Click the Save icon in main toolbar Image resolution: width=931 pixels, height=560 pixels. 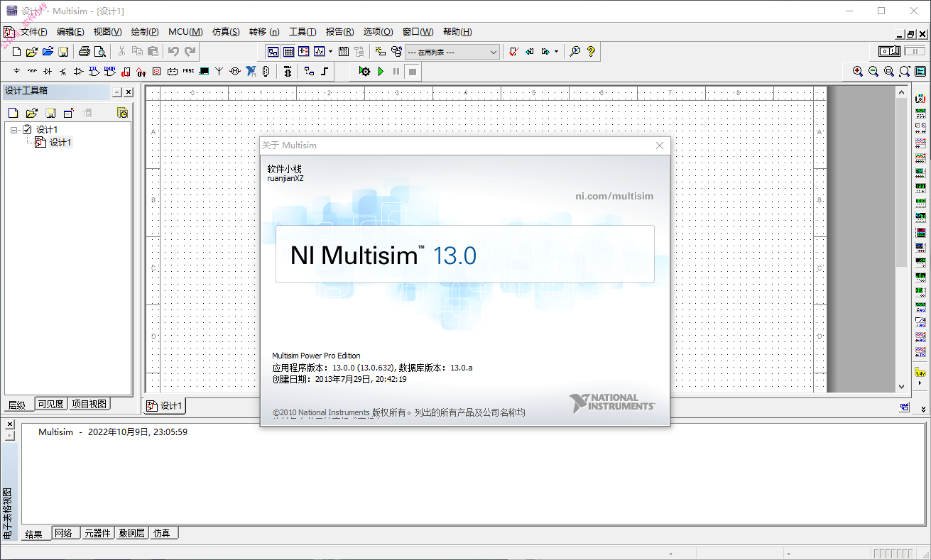click(x=63, y=52)
